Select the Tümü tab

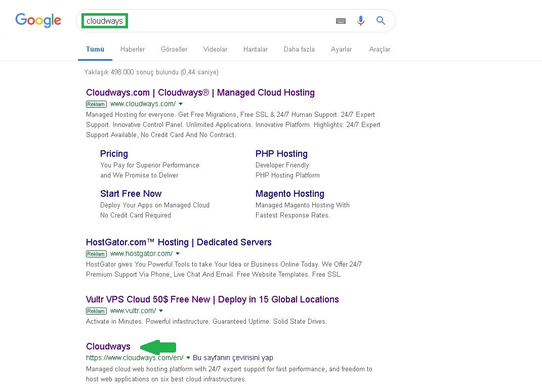pos(95,50)
